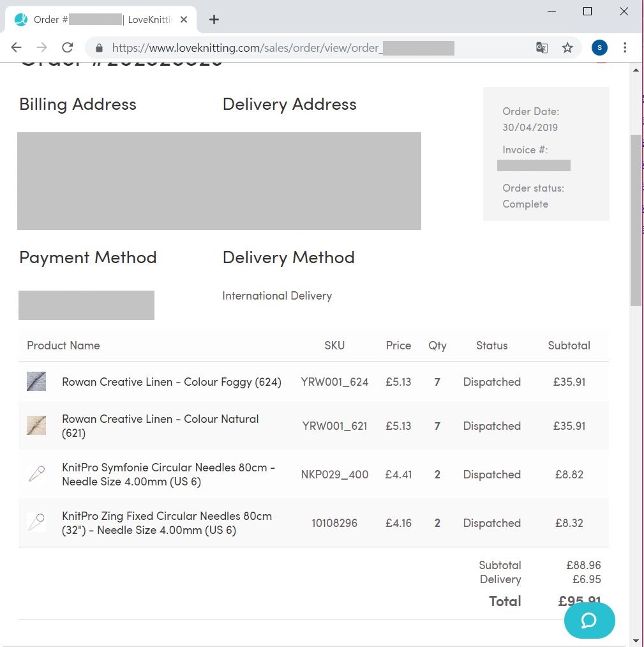This screenshot has height=647, width=644.
Task: Click the KnitPro Zing needle thumbnail
Action: click(x=36, y=522)
